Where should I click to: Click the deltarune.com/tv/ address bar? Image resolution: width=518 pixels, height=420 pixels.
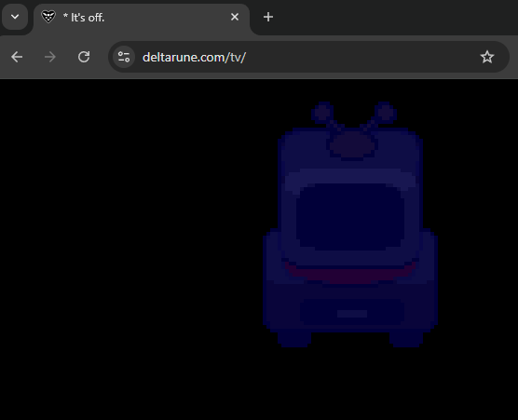309,57
